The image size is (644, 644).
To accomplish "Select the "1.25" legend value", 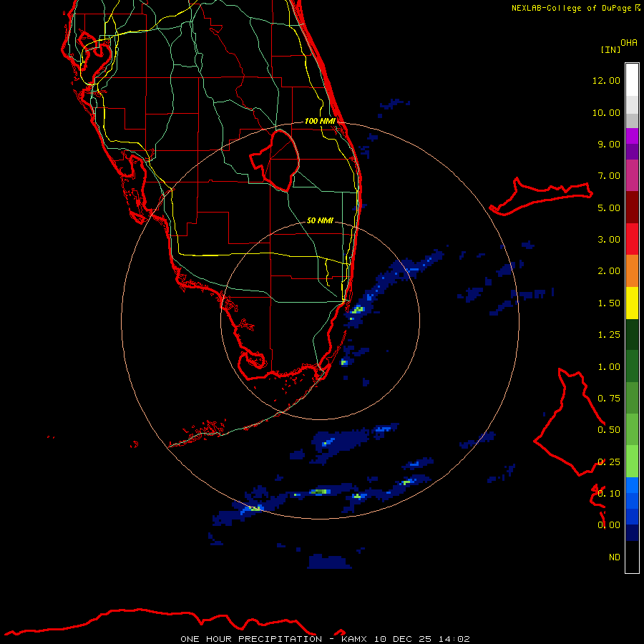I will point(609,335).
